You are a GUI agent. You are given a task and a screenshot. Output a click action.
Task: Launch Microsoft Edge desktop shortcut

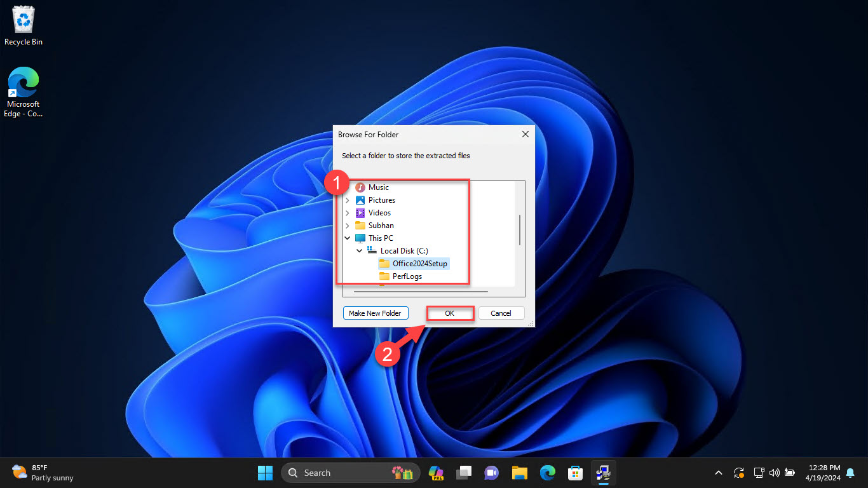click(x=24, y=93)
